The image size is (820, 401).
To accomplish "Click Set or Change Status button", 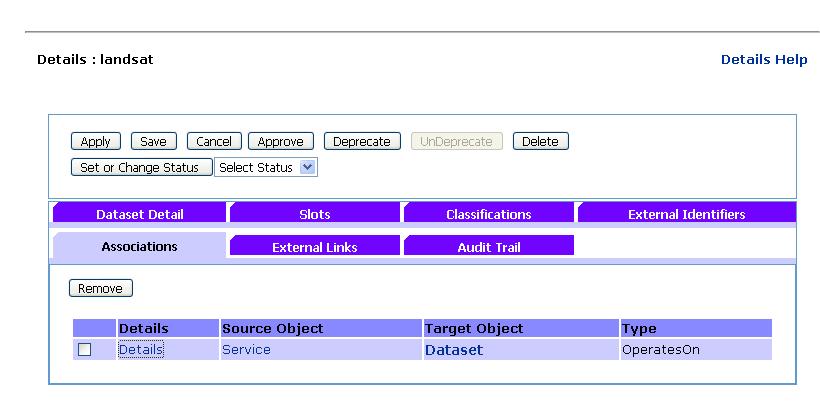I will point(140,168).
